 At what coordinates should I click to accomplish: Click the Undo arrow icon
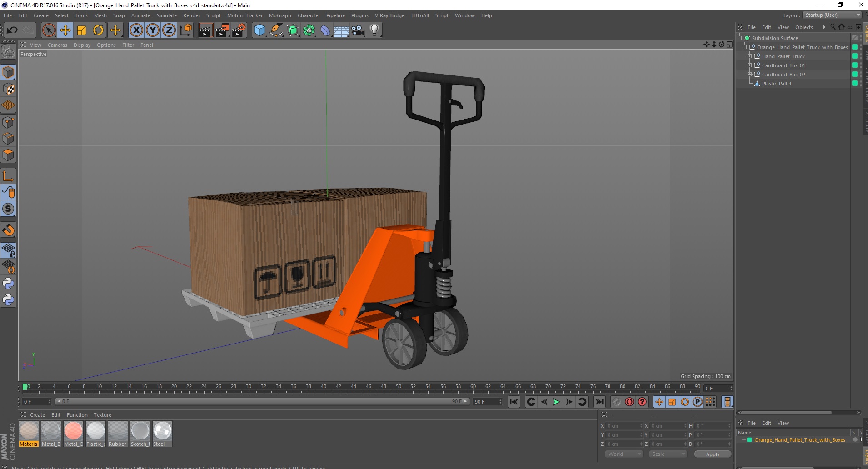(x=12, y=30)
